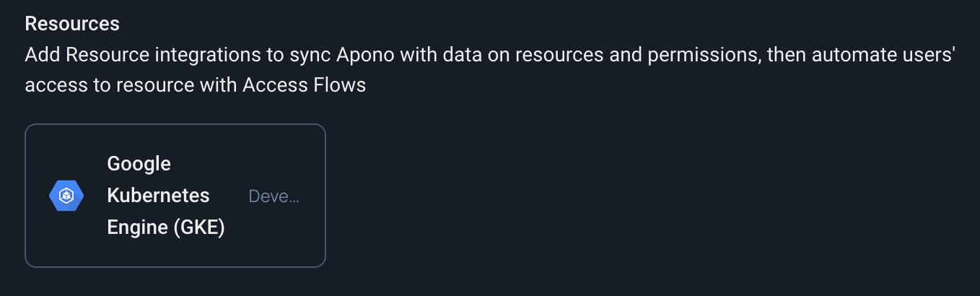Click the word "Google" in the card
980x296 pixels.
coord(139,164)
